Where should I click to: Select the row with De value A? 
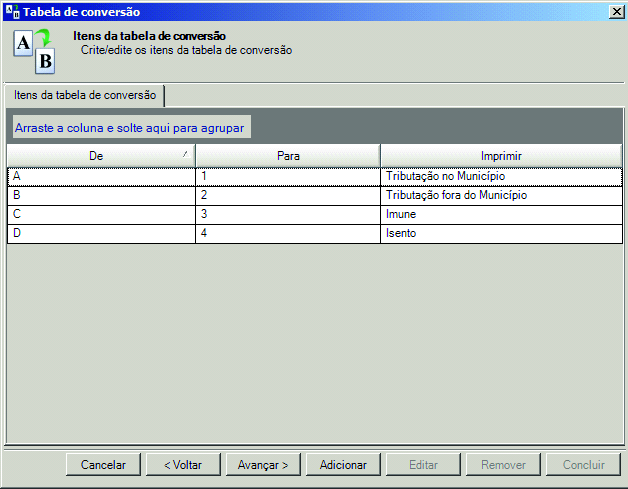101,176
